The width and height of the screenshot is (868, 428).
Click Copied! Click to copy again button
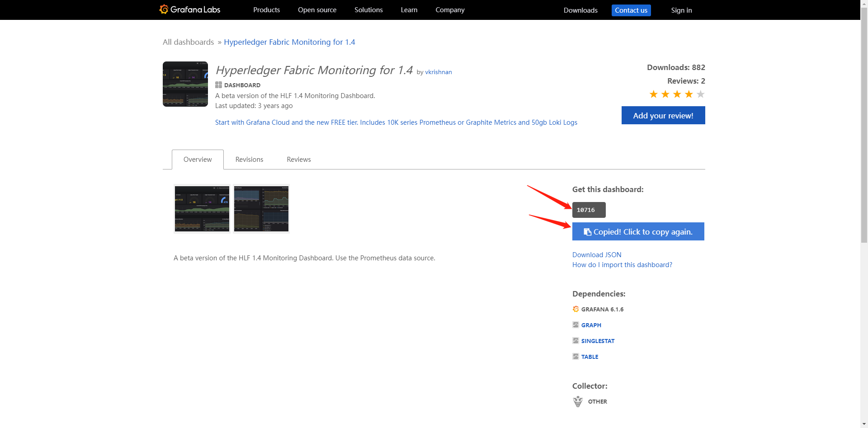[x=638, y=231]
